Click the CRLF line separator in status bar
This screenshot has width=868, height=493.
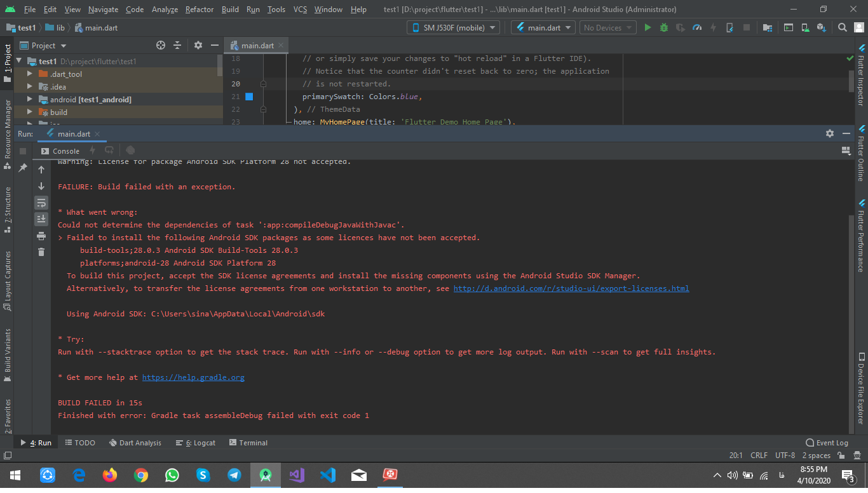[759, 456]
